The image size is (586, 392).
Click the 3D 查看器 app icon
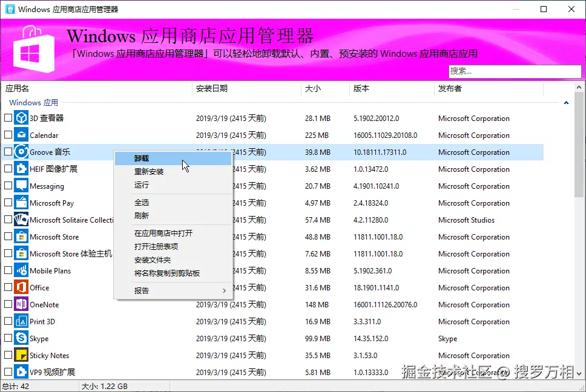click(x=21, y=118)
